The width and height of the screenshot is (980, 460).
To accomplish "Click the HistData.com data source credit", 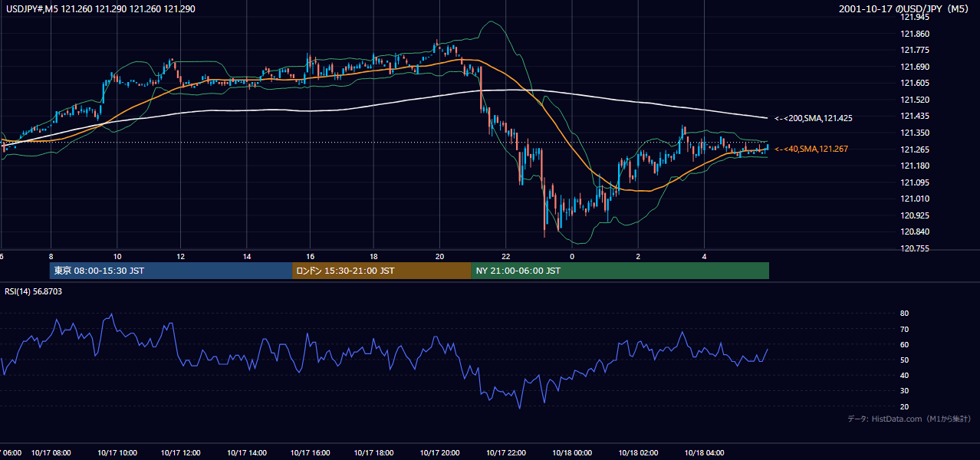I will pos(909,419).
